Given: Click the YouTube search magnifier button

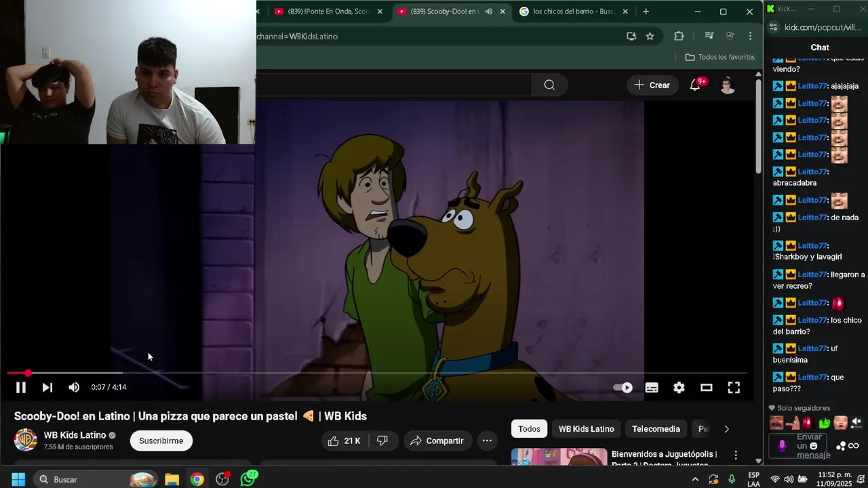Looking at the screenshot, I should 549,85.
